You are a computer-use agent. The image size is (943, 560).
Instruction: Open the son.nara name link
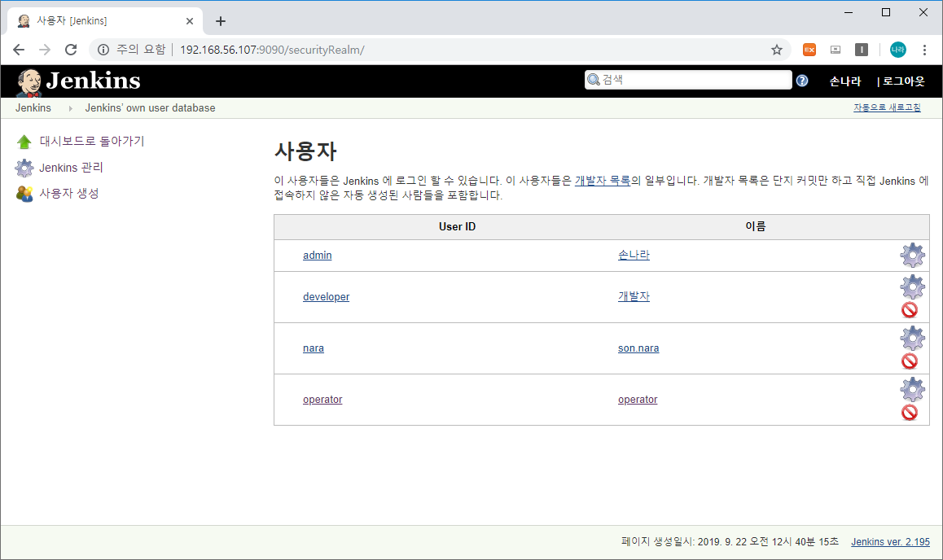pyautogui.click(x=638, y=348)
